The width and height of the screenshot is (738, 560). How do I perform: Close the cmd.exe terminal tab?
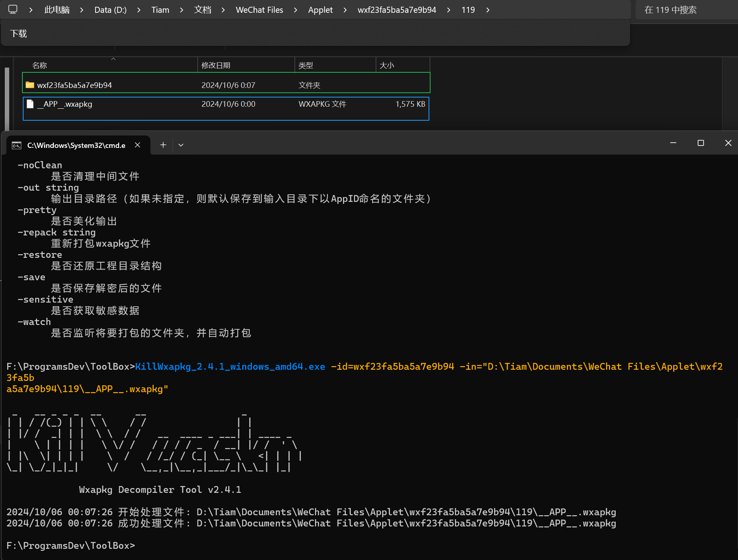[138, 145]
